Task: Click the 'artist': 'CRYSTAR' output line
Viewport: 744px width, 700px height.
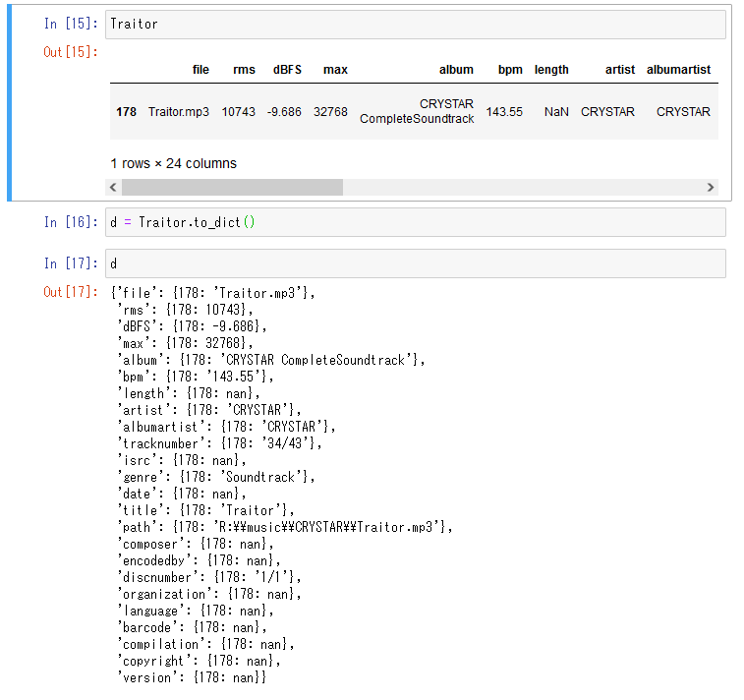Action: 208,410
